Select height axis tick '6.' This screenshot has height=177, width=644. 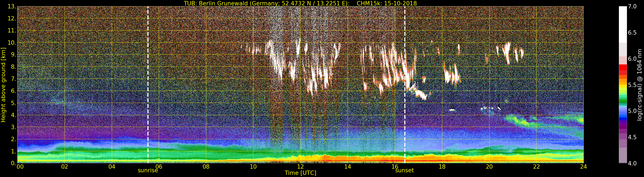coord(13,91)
